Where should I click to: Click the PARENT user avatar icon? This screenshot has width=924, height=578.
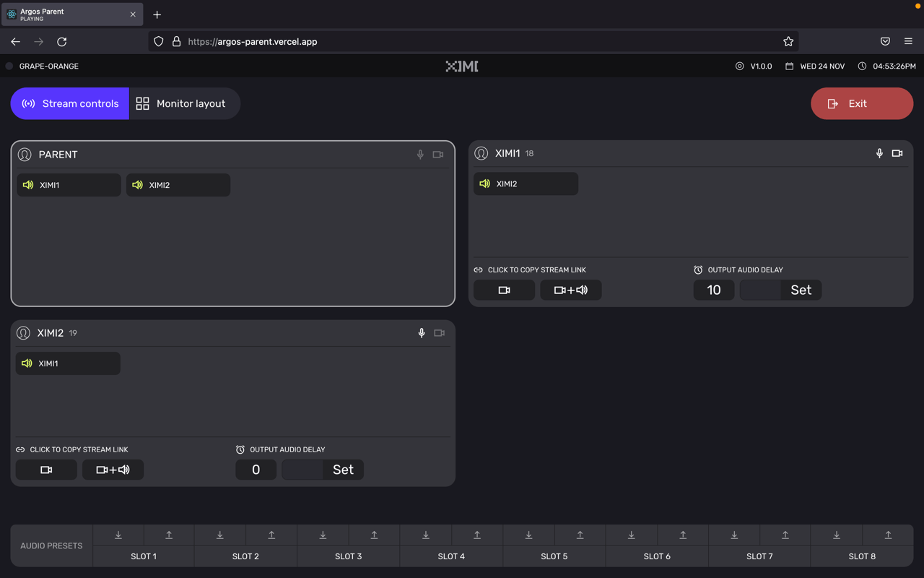25,155
